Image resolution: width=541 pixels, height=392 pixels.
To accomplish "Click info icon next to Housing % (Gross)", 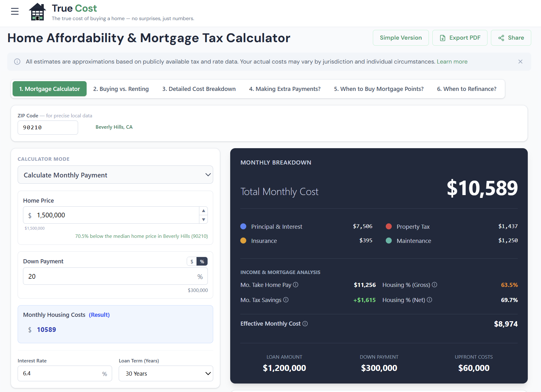I will [x=435, y=285].
